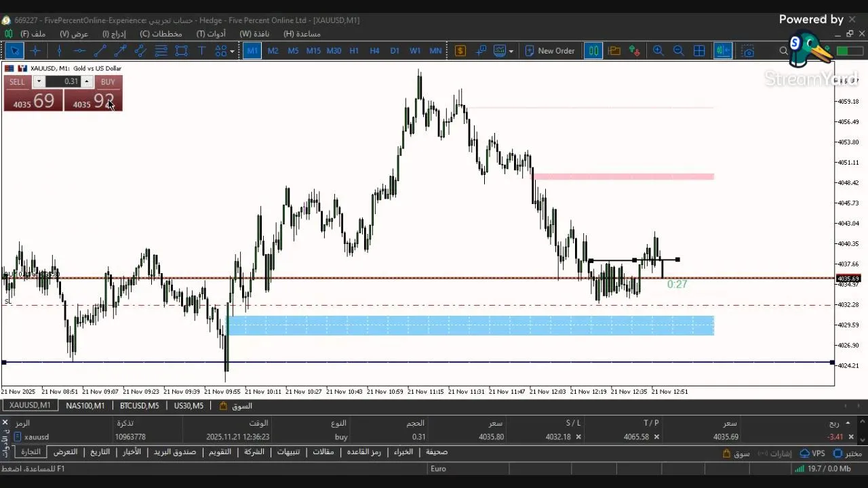
Task: Select the horizontal line tool
Action: [79, 51]
